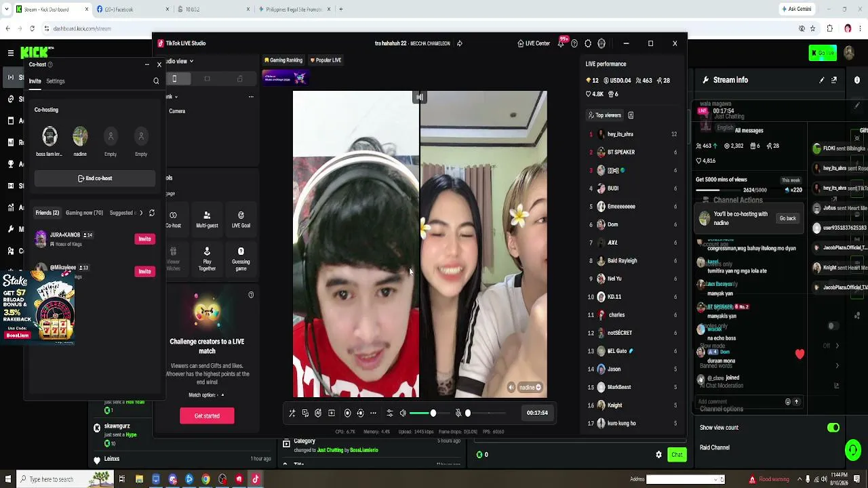The height and width of the screenshot is (488, 868).
Task: Open the LIVE Center link
Action: (x=534, y=43)
